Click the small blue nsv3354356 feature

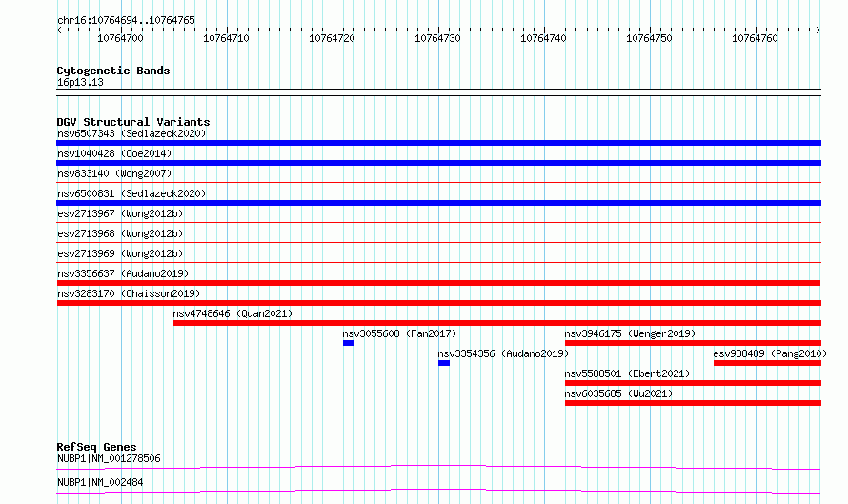point(444,363)
